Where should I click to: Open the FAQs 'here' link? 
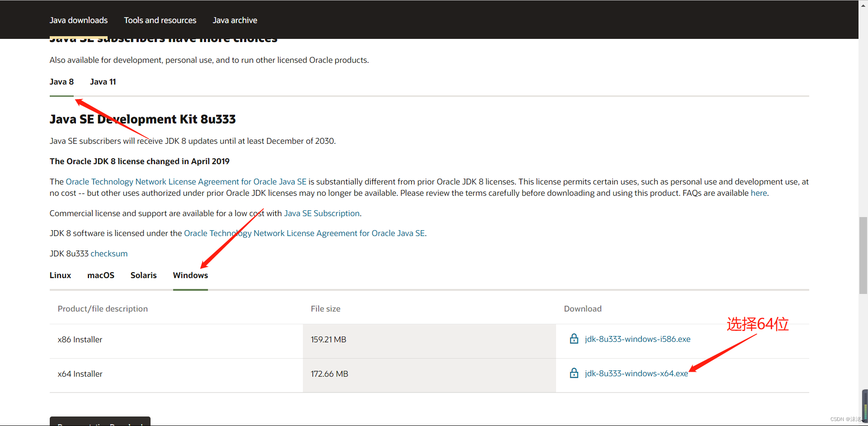point(759,193)
